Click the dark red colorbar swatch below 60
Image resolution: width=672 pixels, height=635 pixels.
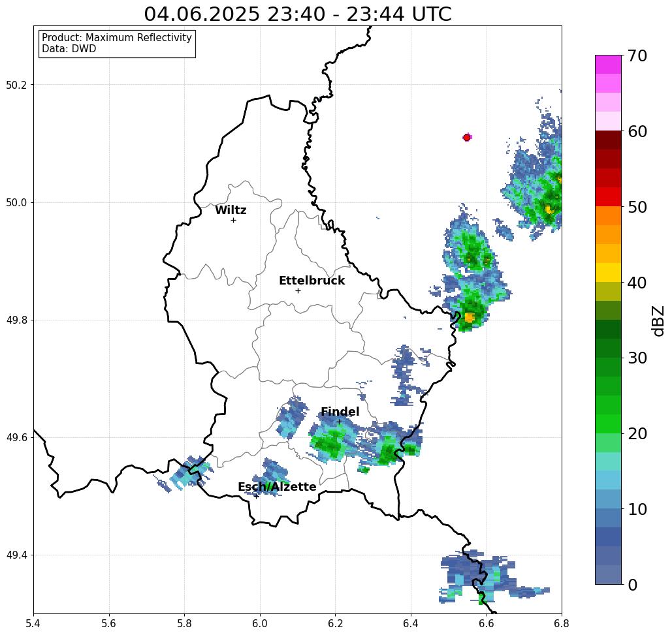(x=608, y=140)
